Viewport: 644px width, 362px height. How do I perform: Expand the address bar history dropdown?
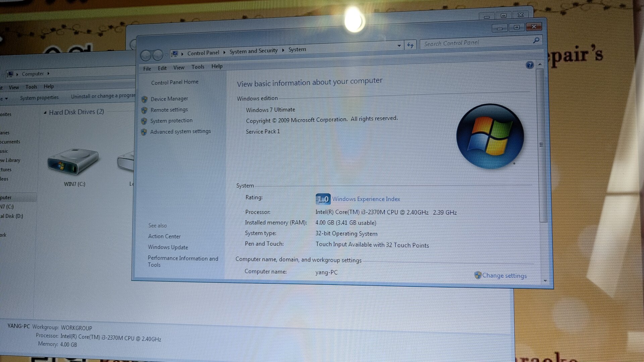(x=399, y=46)
